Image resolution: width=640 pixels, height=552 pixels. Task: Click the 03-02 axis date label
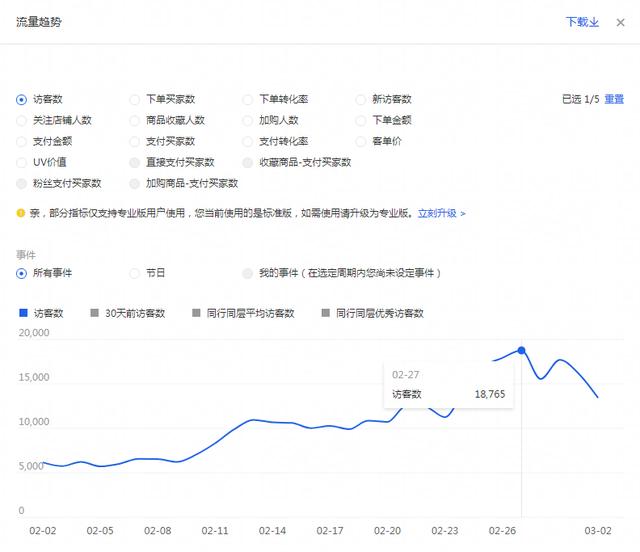tap(598, 531)
